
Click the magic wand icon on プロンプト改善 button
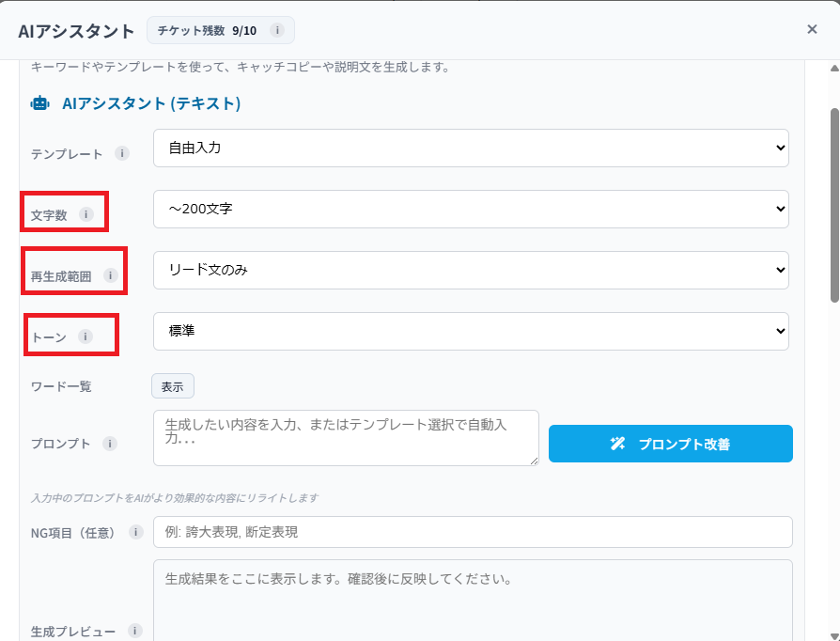click(618, 444)
